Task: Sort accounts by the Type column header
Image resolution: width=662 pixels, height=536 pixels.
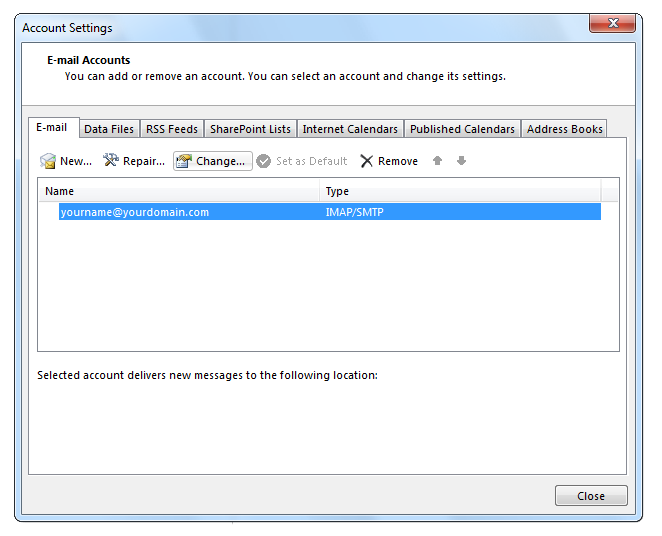Action: pyautogui.click(x=460, y=191)
